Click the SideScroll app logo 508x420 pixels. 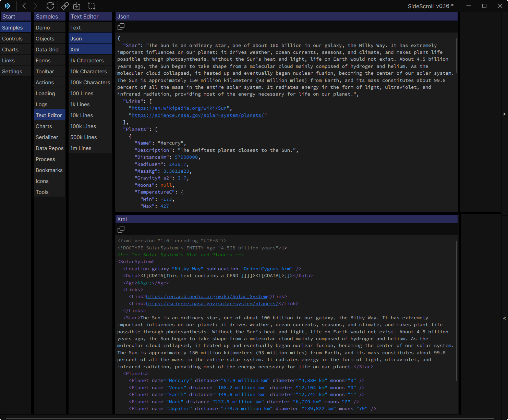(x=8, y=6)
